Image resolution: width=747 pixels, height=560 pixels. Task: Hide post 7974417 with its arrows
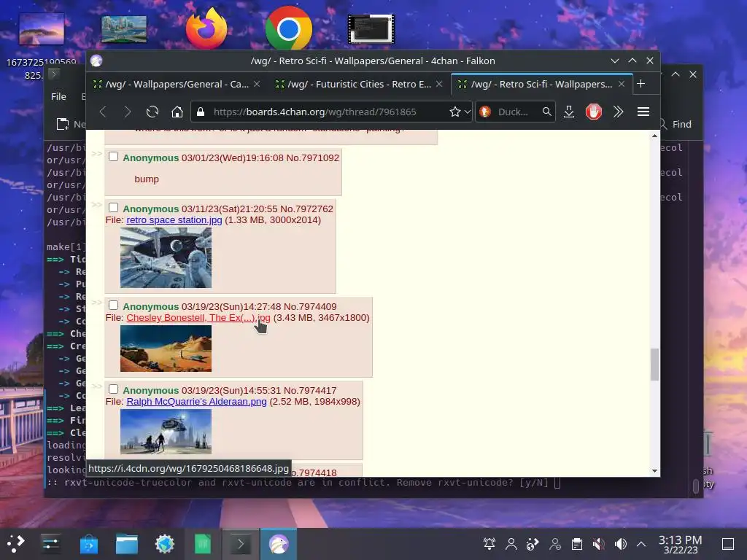tap(97, 386)
